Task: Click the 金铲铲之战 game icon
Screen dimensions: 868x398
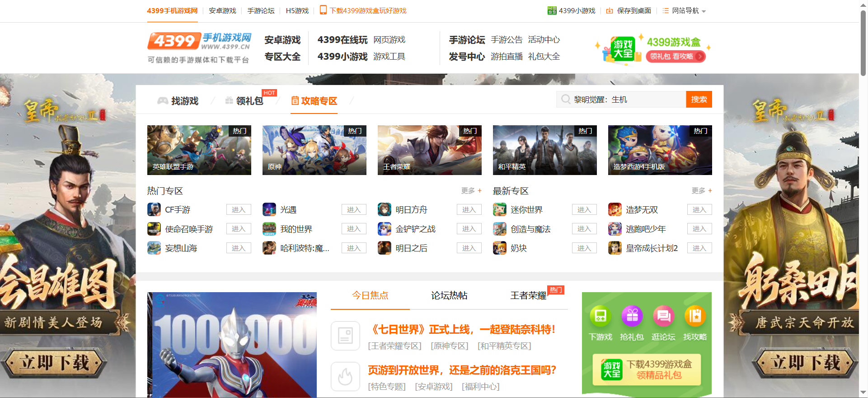Action: pos(385,229)
